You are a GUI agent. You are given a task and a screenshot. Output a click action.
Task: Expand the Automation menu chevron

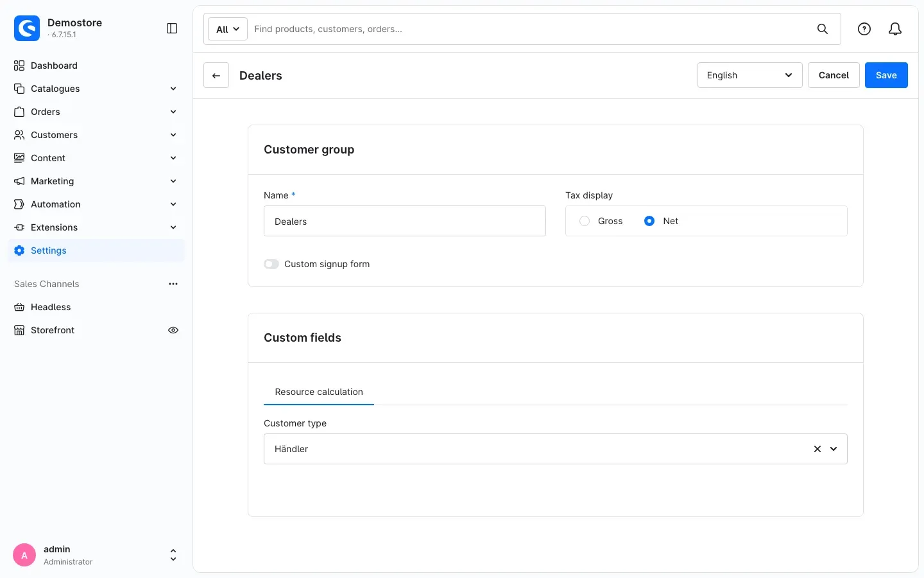tap(173, 204)
